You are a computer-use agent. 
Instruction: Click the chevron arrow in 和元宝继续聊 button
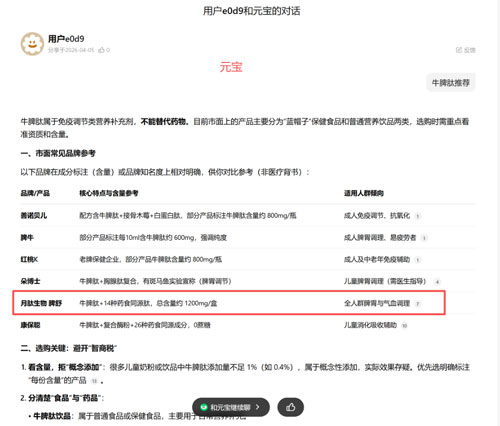coord(257,407)
